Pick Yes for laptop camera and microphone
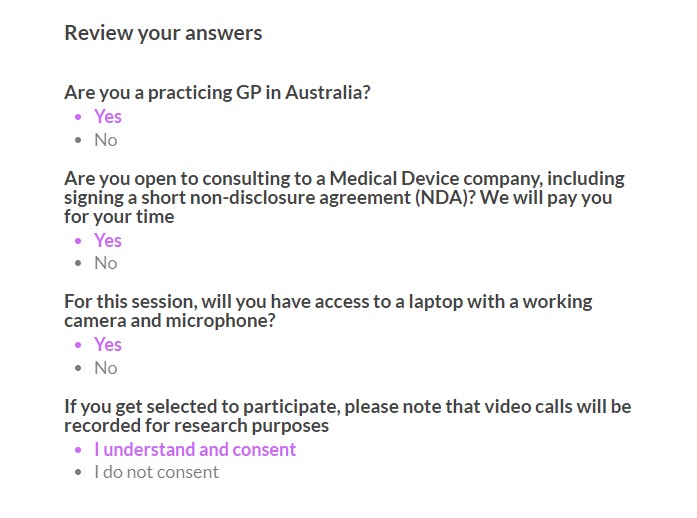The height and width of the screenshot is (518, 697). point(108,345)
